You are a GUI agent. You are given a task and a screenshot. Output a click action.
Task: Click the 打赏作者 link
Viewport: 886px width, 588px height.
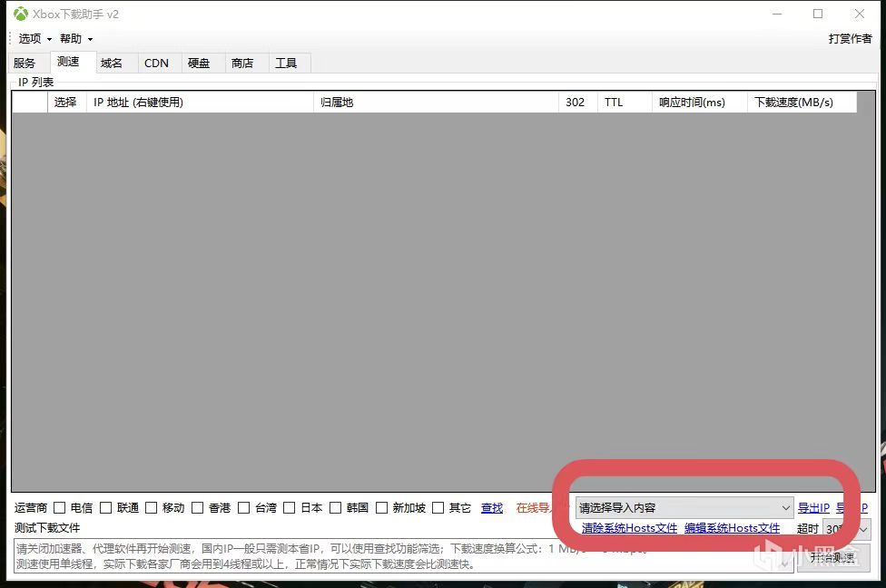850,38
